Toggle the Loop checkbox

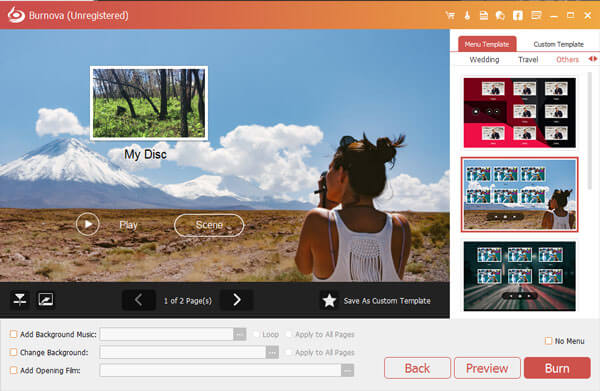tap(256, 334)
